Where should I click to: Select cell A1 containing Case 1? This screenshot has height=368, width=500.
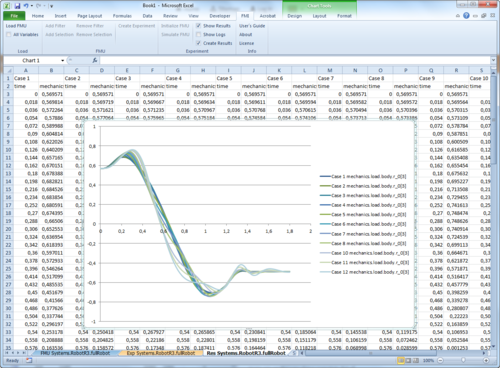[26, 78]
